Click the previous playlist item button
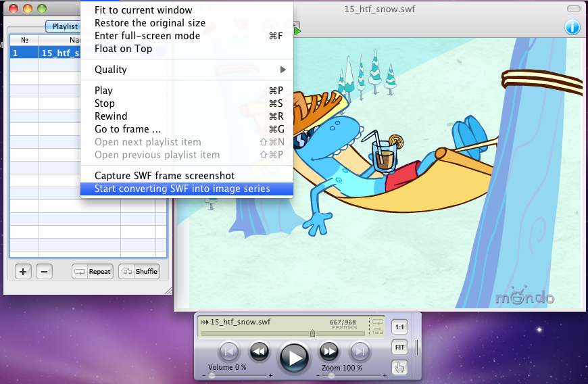 [x=228, y=352]
